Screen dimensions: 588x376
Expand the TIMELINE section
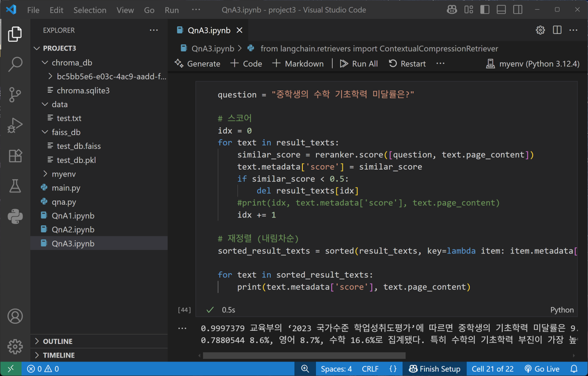[99, 355]
